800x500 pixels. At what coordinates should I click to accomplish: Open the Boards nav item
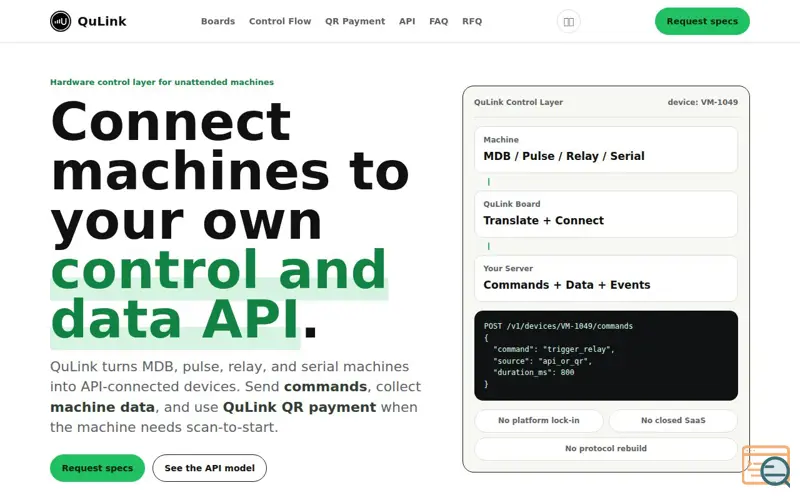click(218, 21)
